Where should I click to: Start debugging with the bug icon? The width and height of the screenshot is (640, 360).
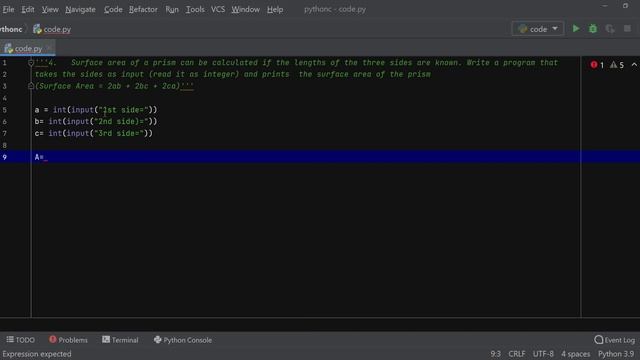point(593,29)
